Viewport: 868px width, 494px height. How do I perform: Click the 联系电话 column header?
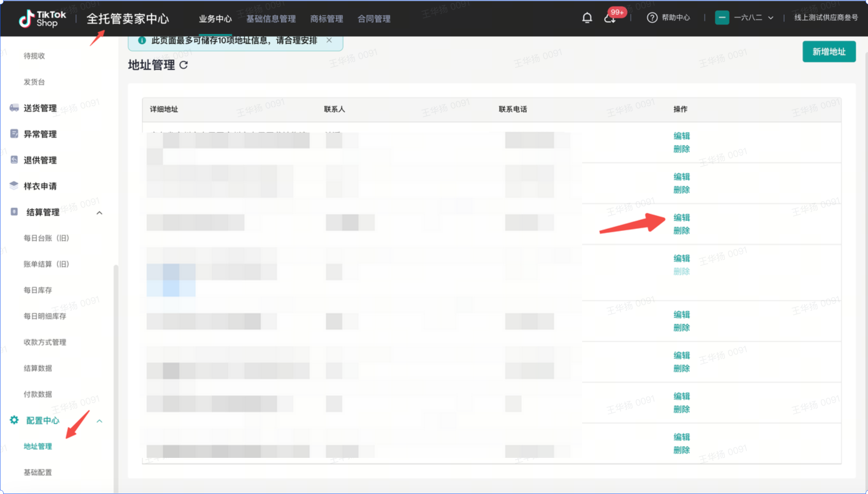click(x=513, y=109)
